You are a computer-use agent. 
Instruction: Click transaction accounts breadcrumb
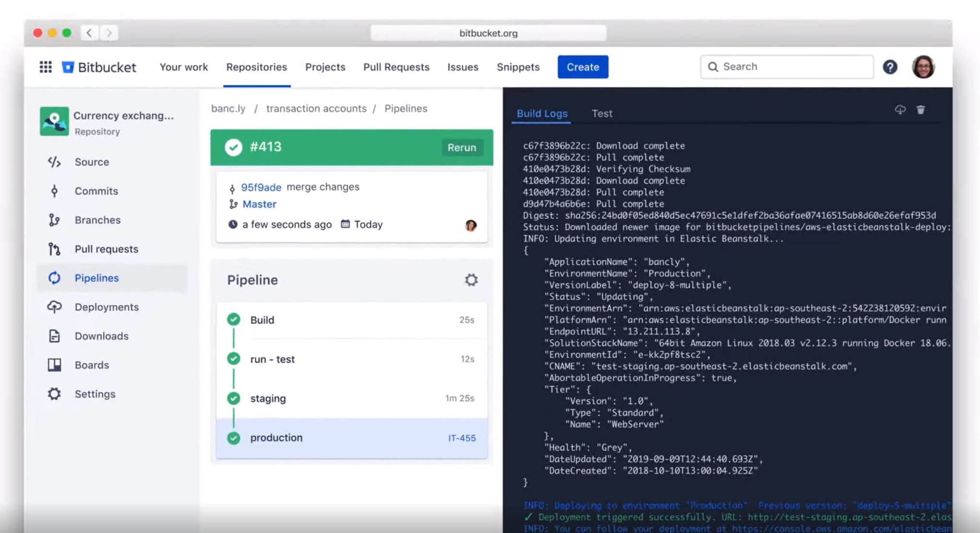click(316, 108)
